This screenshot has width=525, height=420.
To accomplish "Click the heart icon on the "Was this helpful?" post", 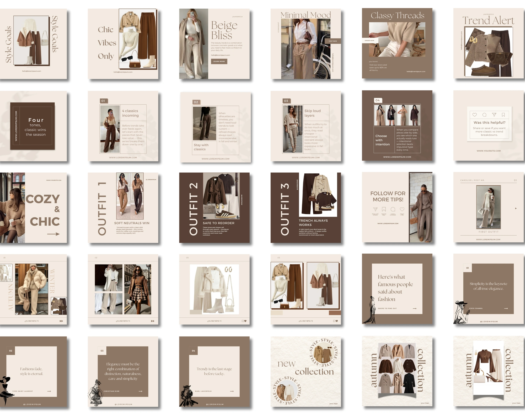I will click(x=475, y=115).
